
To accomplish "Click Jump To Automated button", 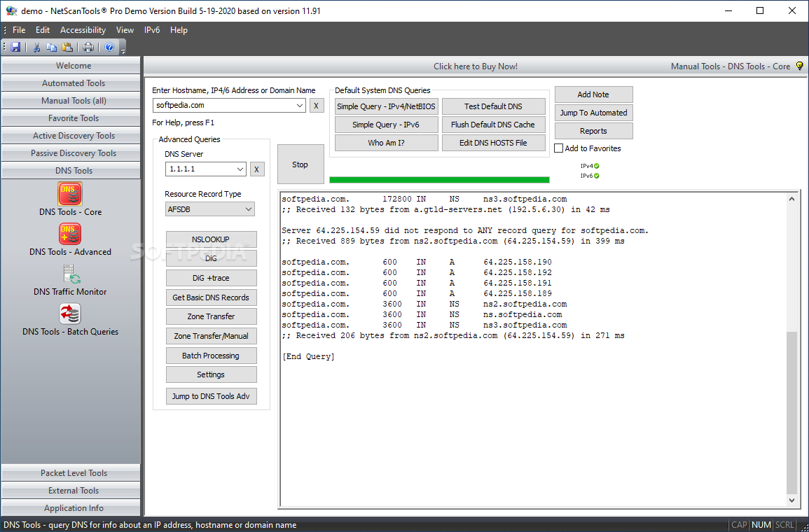I will (x=593, y=113).
